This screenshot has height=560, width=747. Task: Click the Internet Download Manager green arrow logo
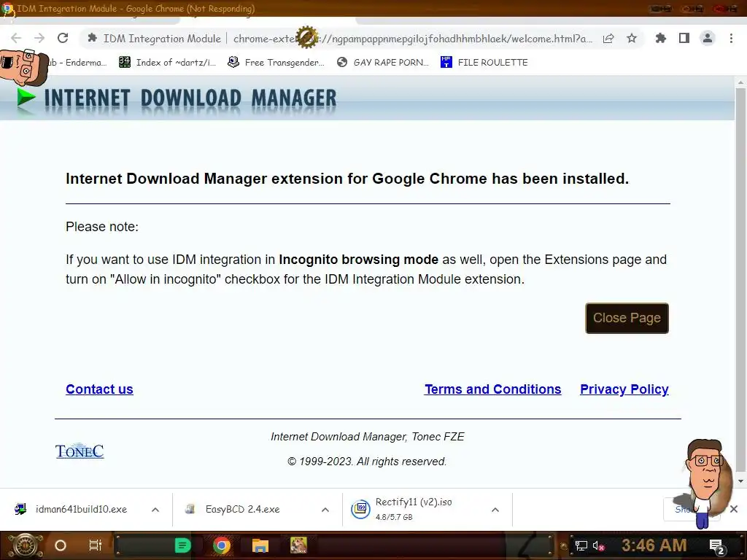click(x=26, y=97)
